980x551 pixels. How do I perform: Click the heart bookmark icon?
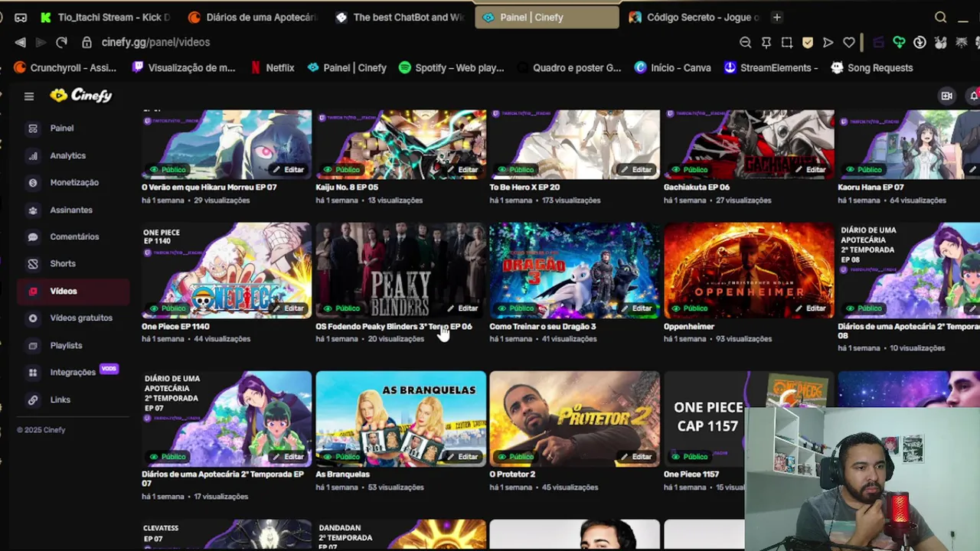848,43
